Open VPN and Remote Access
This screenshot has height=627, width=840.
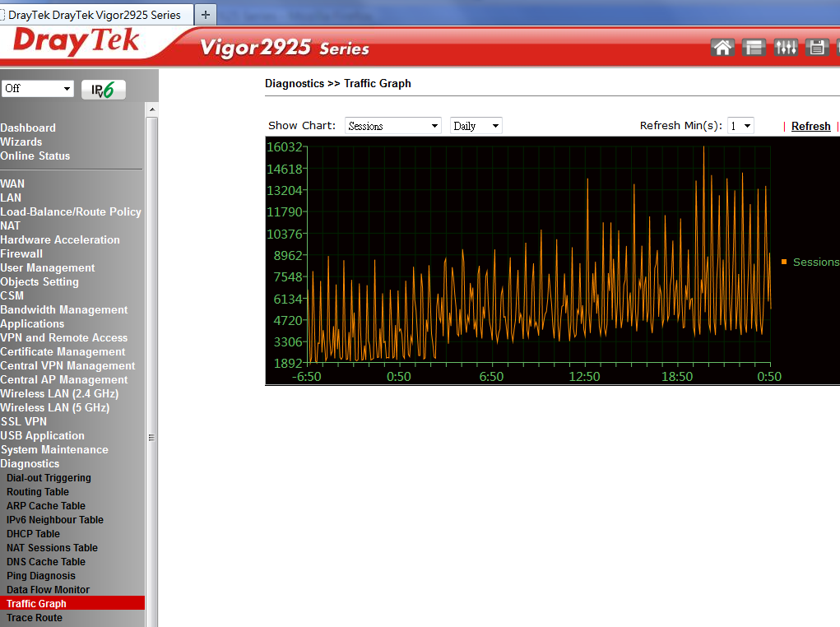pos(63,337)
